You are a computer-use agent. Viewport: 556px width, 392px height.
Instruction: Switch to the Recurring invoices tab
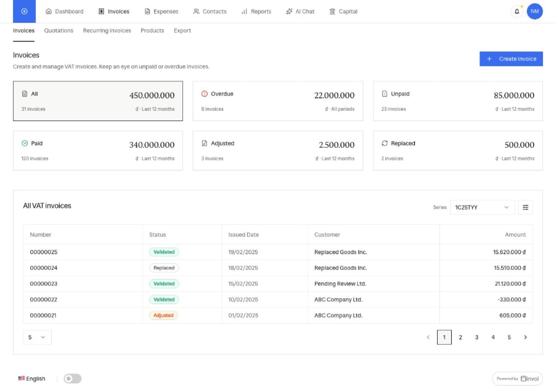[x=107, y=31]
